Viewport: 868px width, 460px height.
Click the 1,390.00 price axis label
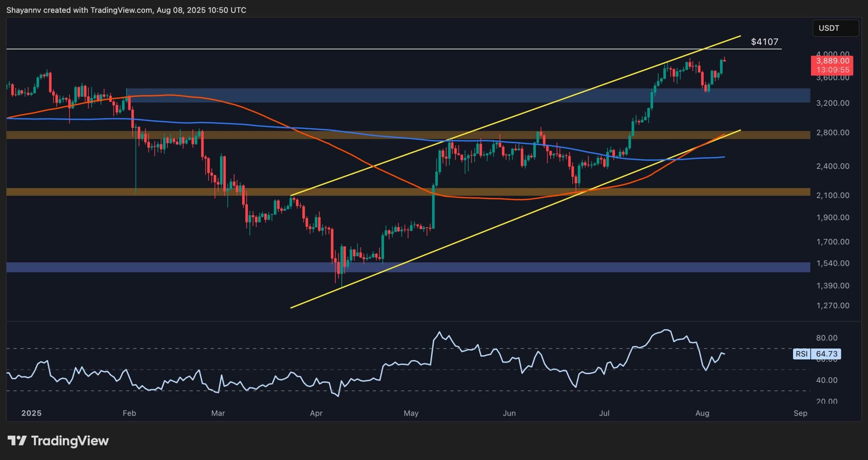(832, 286)
